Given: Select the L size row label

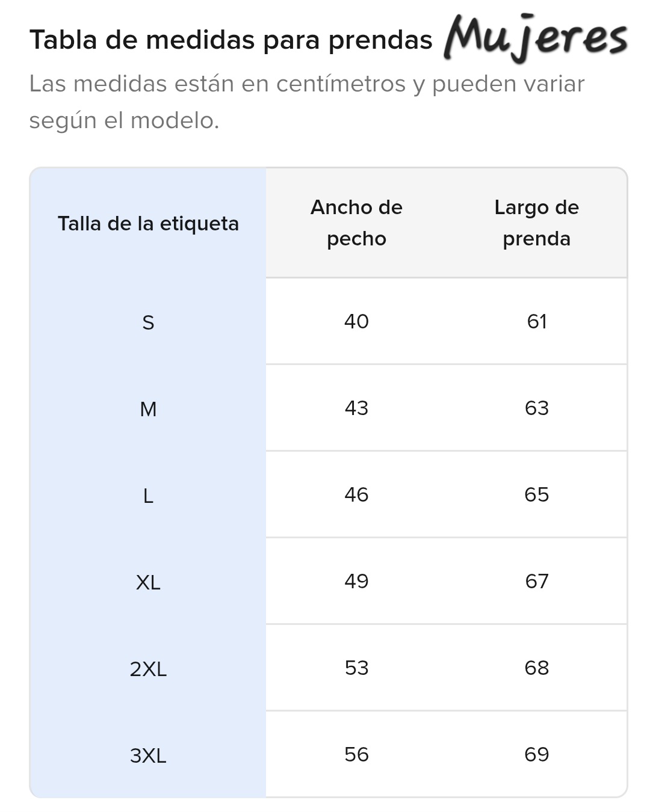Looking at the screenshot, I should (148, 496).
